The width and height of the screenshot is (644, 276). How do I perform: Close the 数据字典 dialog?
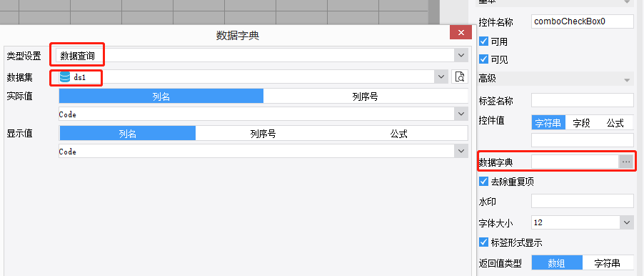461,32
